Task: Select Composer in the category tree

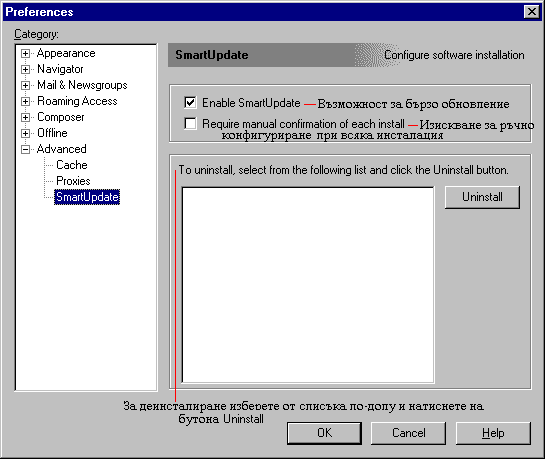Action: 60,117
